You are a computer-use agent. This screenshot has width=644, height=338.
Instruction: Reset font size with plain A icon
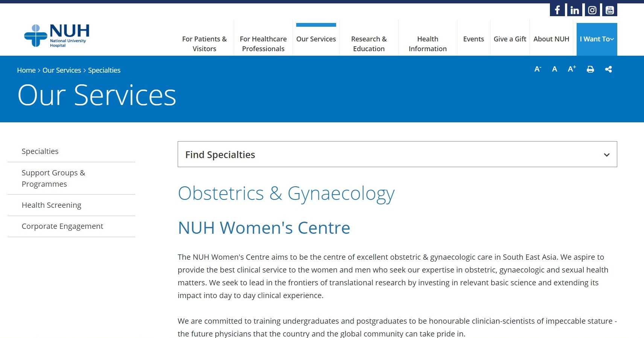click(554, 69)
